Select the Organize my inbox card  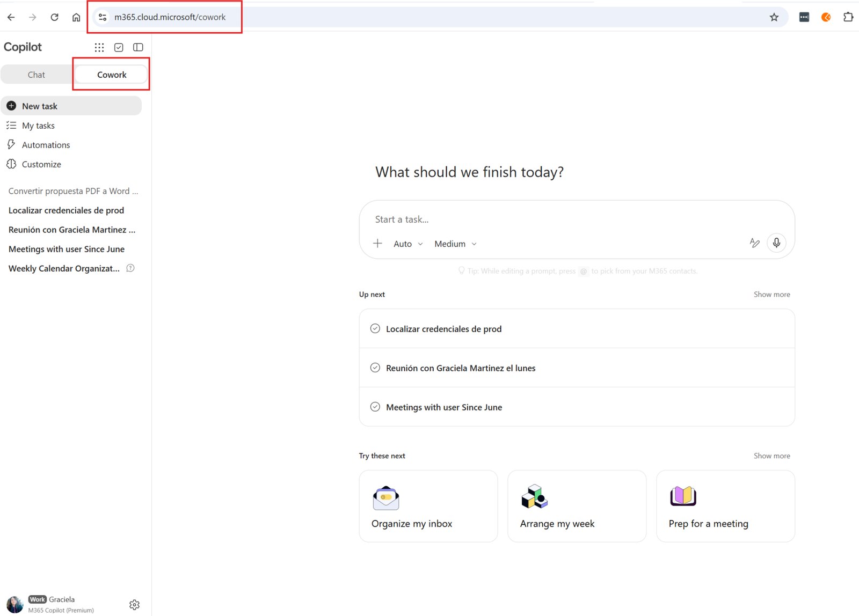(x=428, y=506)
